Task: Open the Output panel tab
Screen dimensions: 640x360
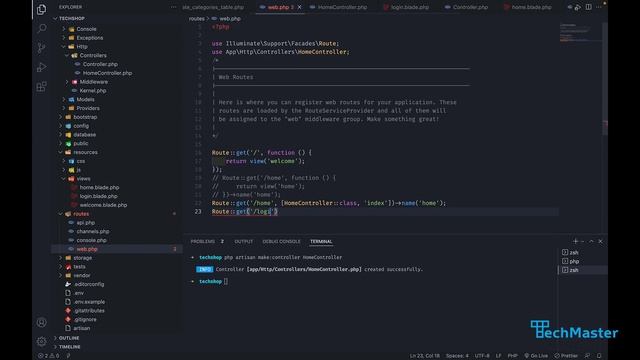Action: coord(243,242)
